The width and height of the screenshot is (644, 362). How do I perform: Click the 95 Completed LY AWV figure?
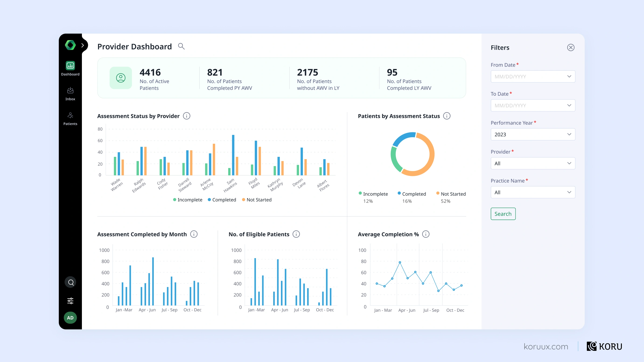[392, 73]
